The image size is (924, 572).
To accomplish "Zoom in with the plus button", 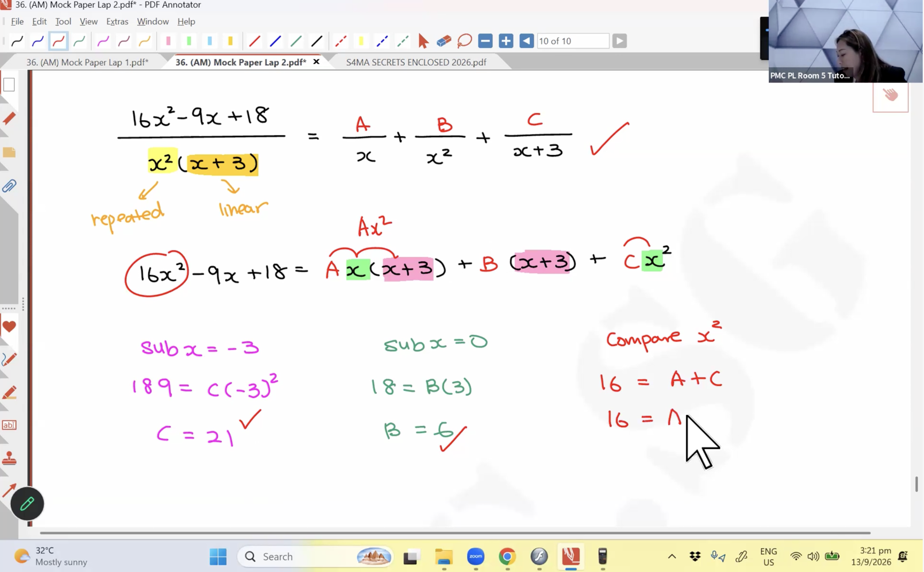I will 506,41.
